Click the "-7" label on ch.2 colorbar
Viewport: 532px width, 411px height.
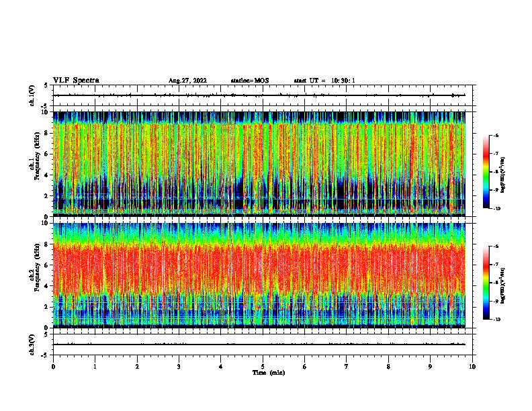point(496,265)
